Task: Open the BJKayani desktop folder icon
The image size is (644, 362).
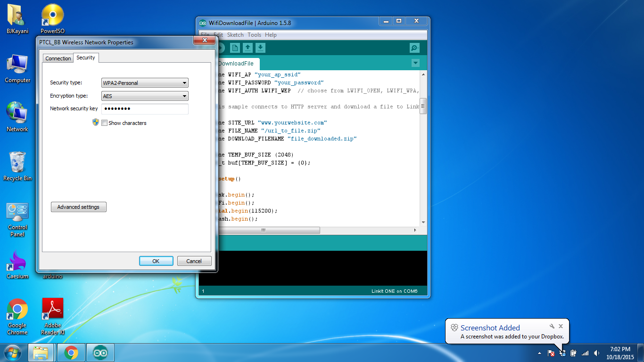Action: (17, 20)
